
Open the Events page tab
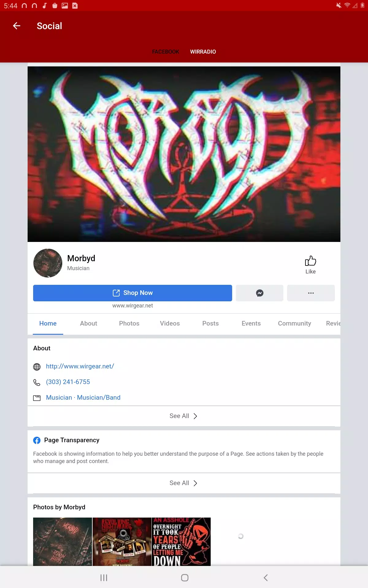pos(251,323)
